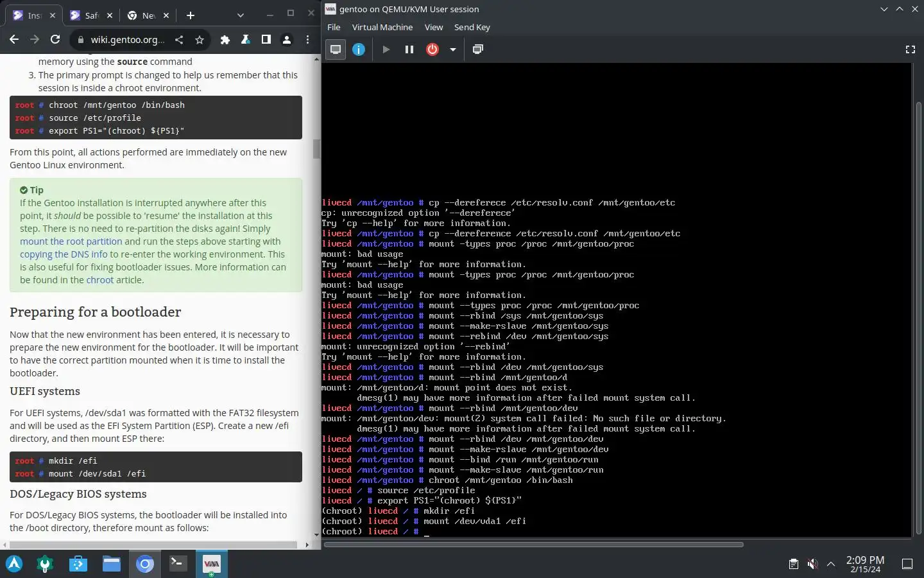Open the terminal from the taskbar
Viewport: 924px width, 578px height.
click(178, 564)
